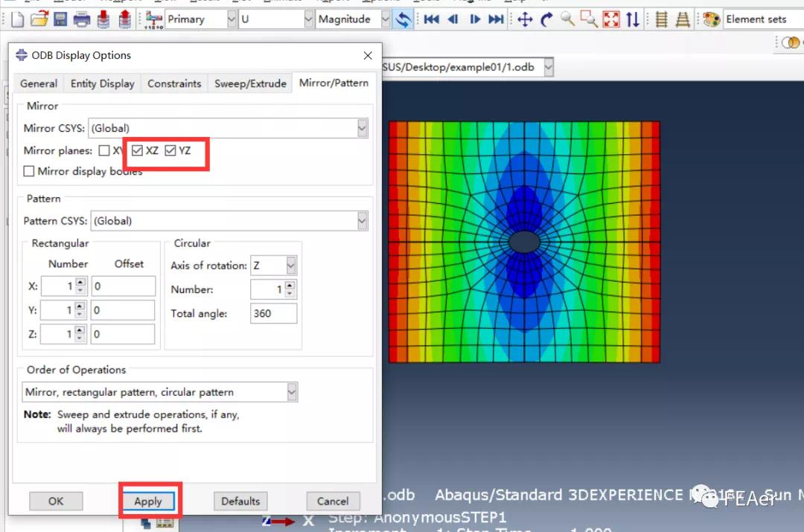Select the Magnify view tool

coord(567,19)
